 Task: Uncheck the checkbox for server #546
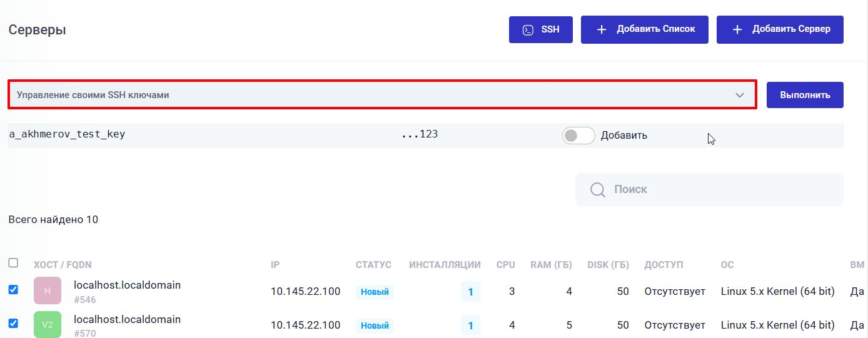pos(13,289)
